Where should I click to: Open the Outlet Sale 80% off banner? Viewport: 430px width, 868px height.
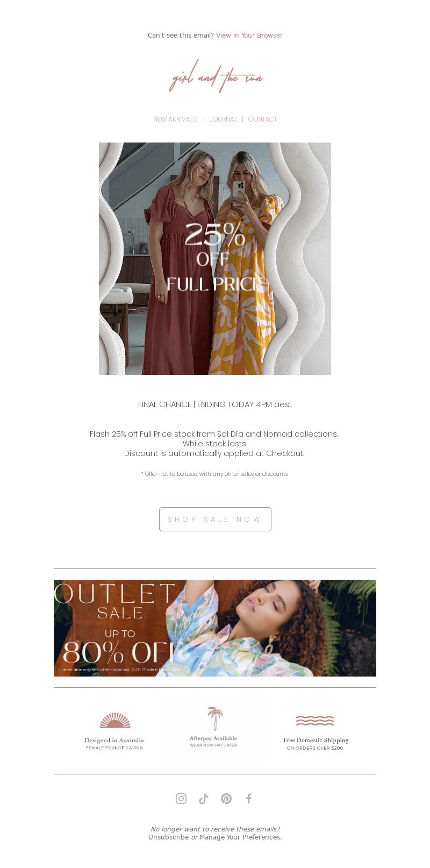click(215, 628)
